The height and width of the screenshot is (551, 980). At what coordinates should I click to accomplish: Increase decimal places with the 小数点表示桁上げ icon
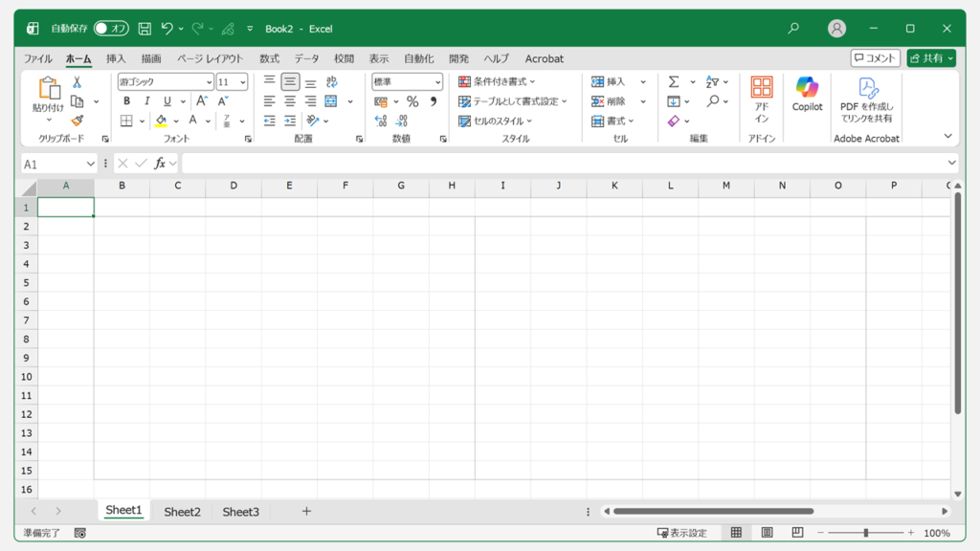379,121
